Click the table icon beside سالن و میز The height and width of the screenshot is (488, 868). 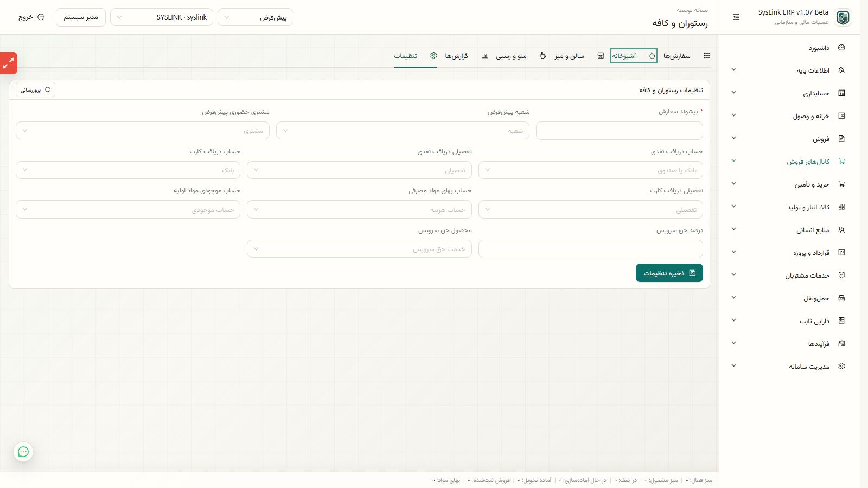tap(601, 56)
